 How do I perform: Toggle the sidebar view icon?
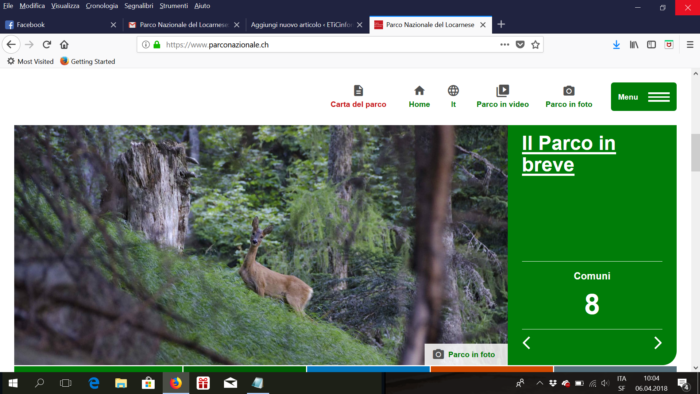click(651, 44)
